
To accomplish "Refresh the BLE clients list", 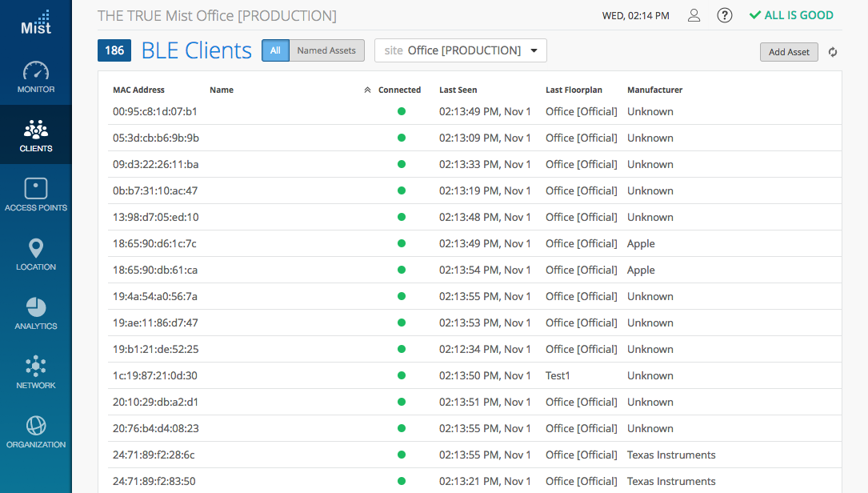I will coord(833,52).
